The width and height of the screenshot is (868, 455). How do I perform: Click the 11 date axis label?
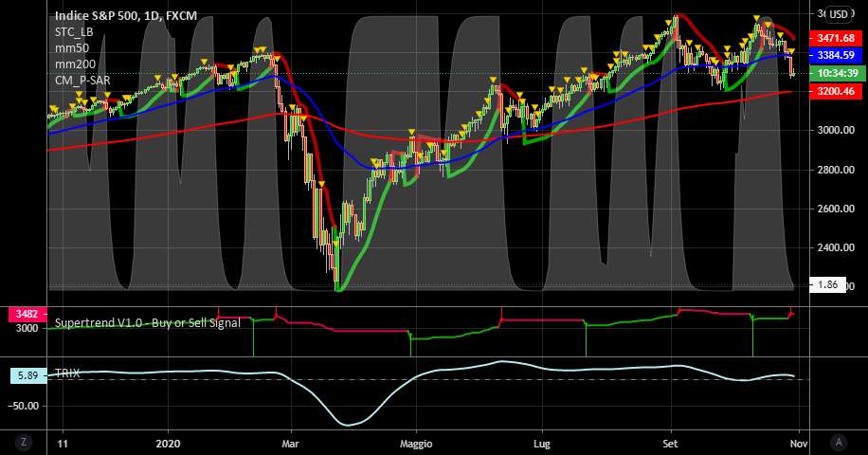pos(63,444)
